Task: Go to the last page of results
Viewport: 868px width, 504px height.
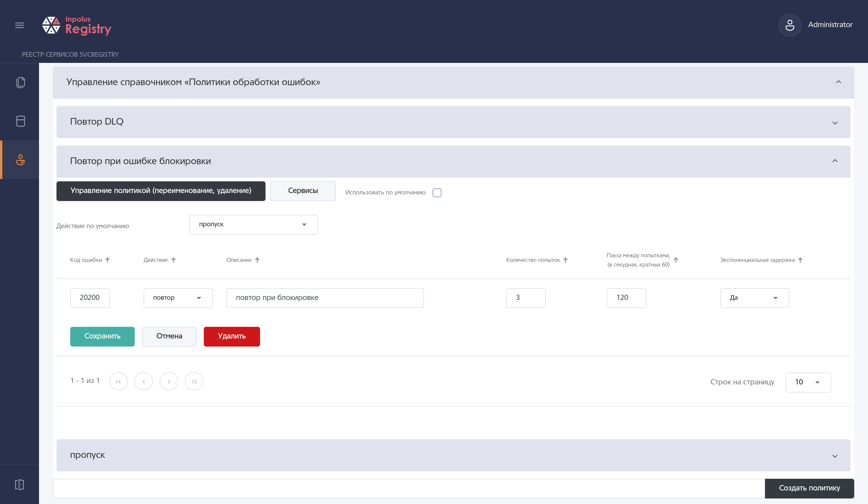Action: [x=194, y=381]
